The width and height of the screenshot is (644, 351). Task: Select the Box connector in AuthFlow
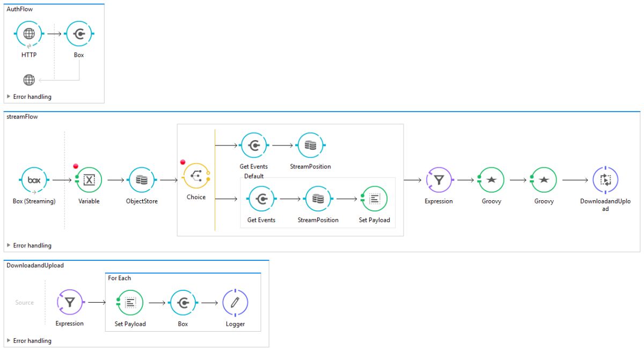click(x=79, y=34)
